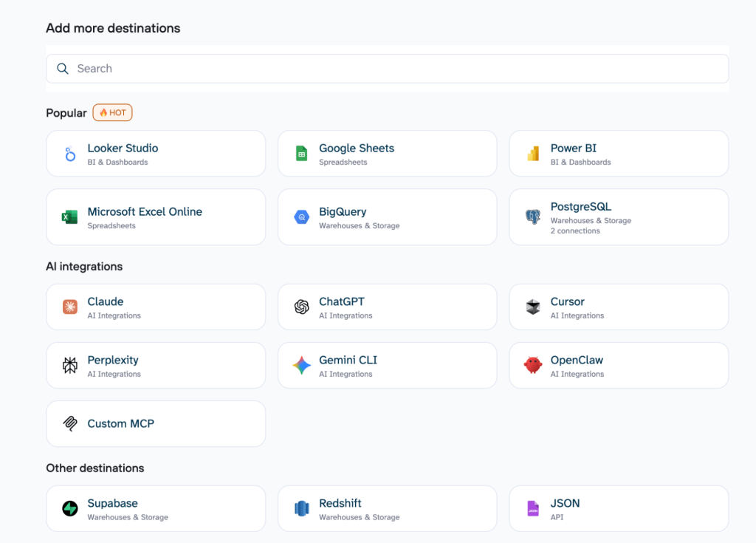This screenshot has height=543, width=756.
Task: Click 'Warehouses & Storage' under Supabase
Action: pyautogui.click(x=128, y=517)
